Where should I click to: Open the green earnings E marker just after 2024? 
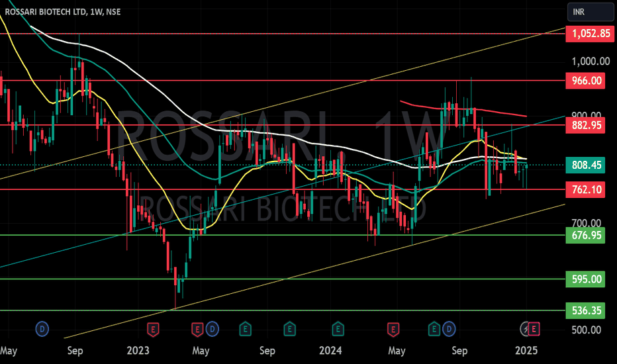[x=338, y=329]
